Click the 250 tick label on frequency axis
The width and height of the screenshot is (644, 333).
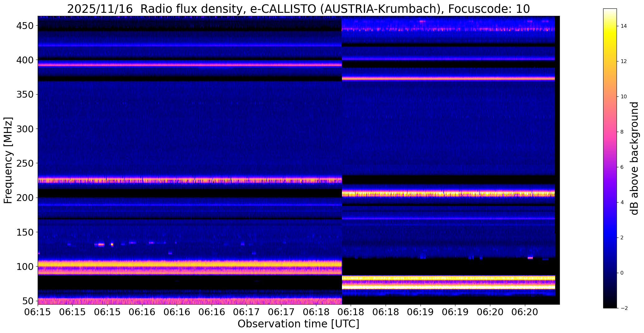(25, 163)
